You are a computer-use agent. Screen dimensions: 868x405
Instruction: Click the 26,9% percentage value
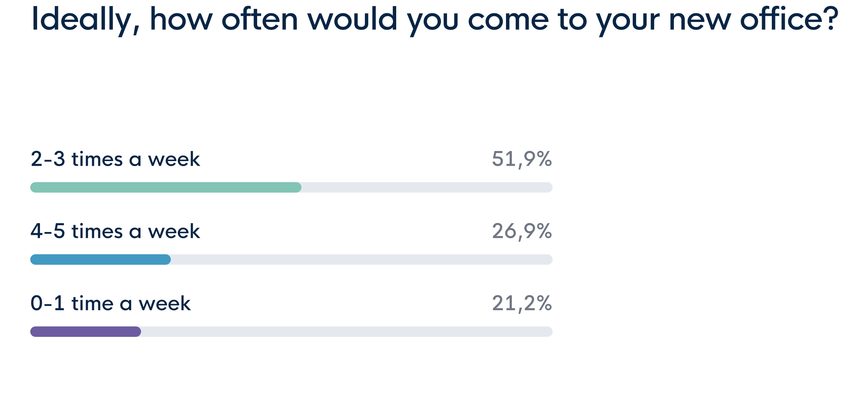pos(522,232)
